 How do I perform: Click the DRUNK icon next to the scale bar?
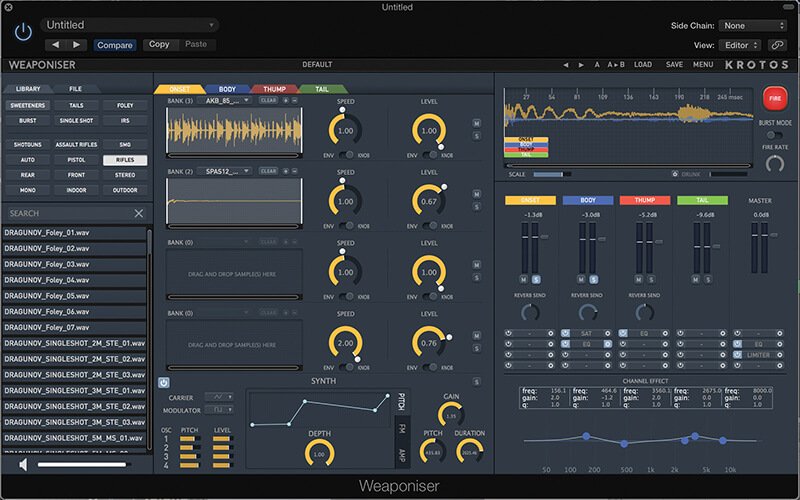click(675, 174)
